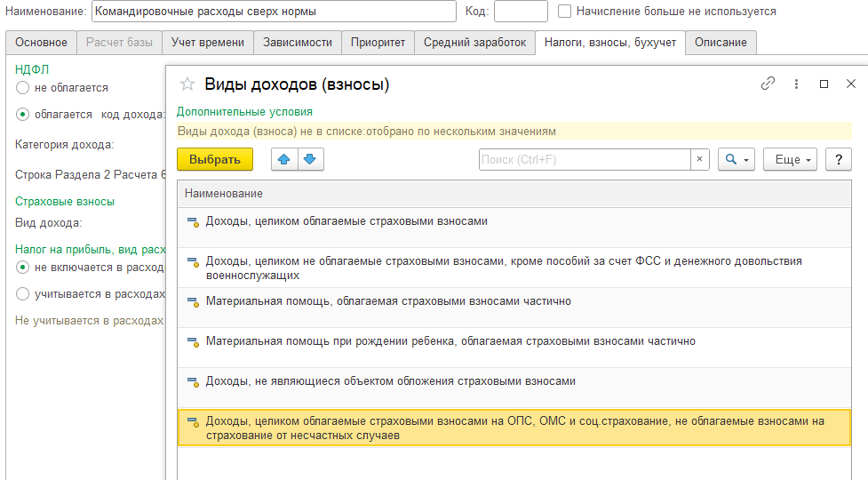Select Материальная помощь при рождении ребенка row
Screen dimensions: 868x480
(514, 348)
